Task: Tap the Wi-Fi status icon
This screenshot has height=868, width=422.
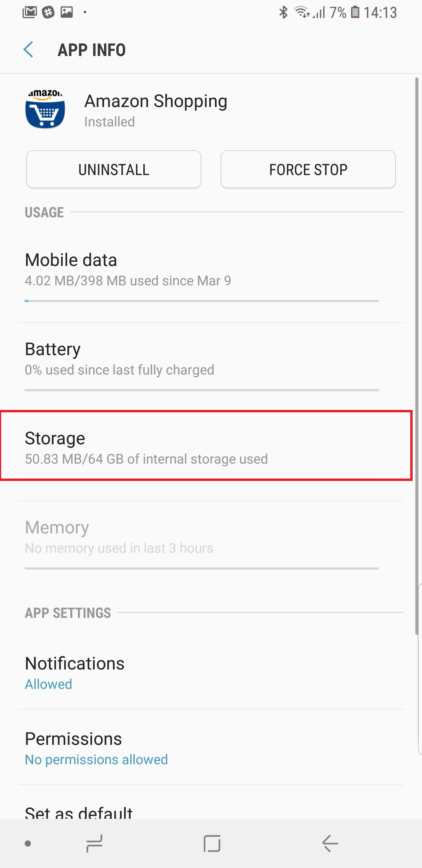Action: [x=302, y=13]
